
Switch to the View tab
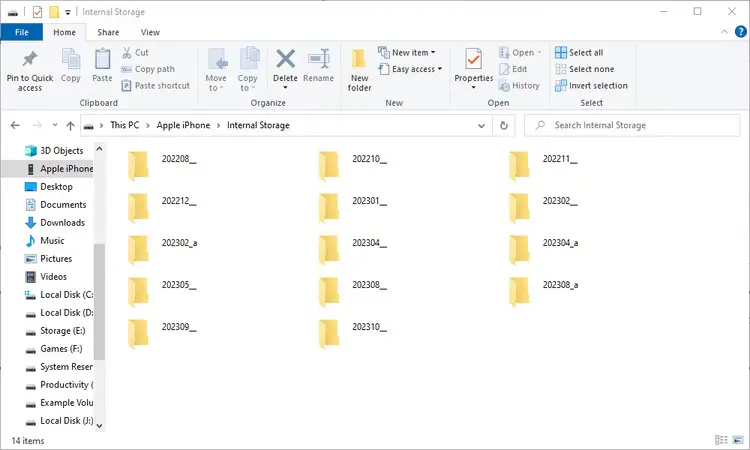[x=150, y=32]
